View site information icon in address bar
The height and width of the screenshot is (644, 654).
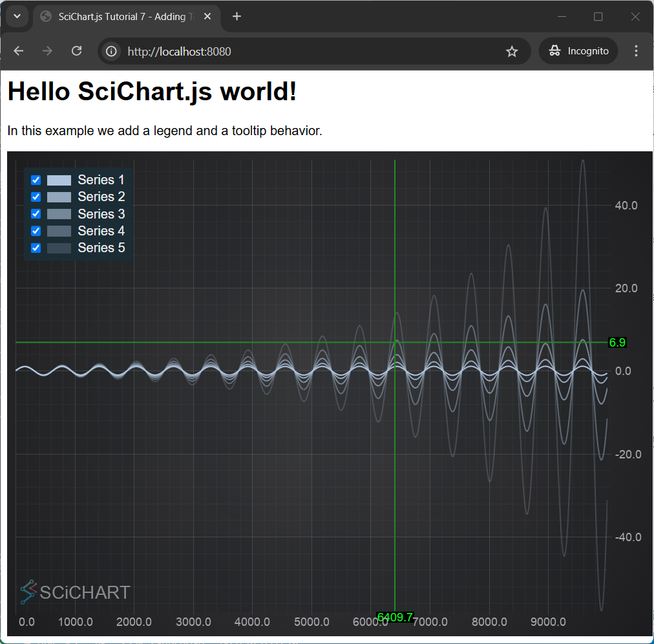coord(111,51)
